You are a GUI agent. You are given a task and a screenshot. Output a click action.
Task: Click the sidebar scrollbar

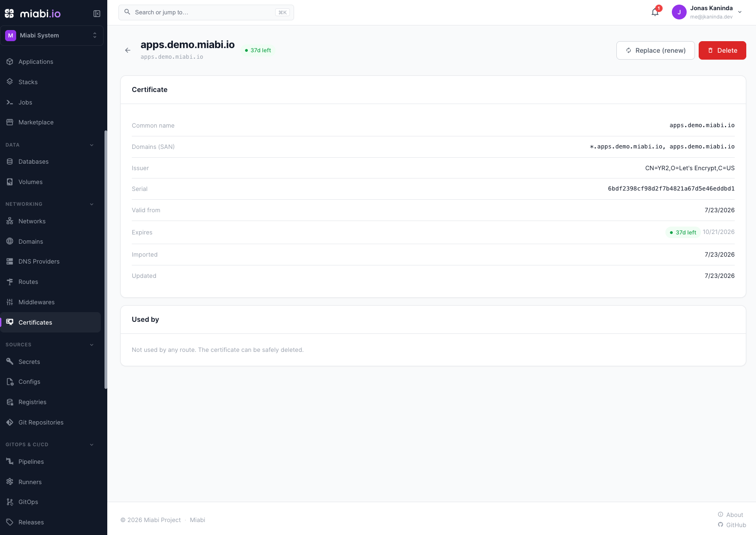click(105, 259)
